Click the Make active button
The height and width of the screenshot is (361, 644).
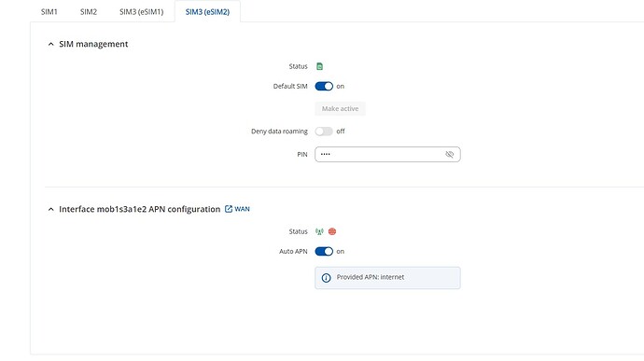[x=340, y=109]
